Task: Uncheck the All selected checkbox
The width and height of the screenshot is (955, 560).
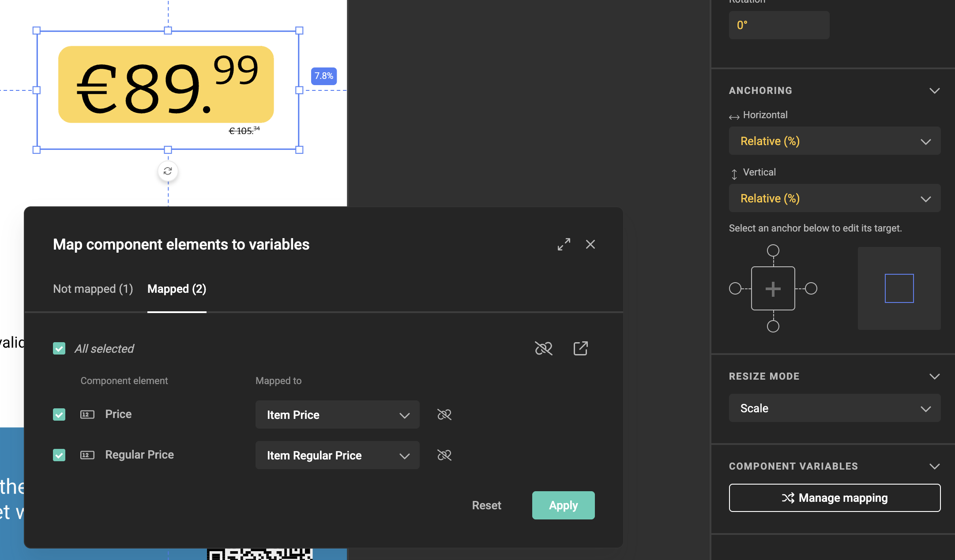Action: point(59,348)
